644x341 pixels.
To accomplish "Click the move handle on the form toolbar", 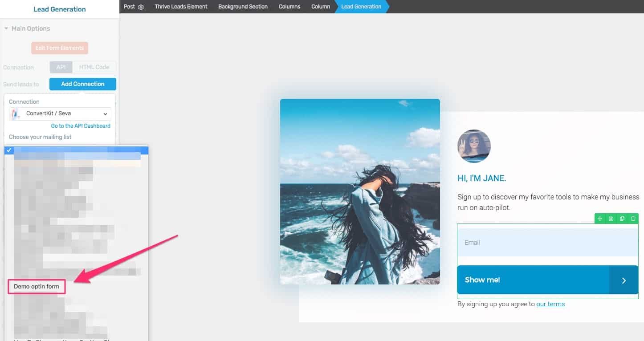I will pos(600,219).
